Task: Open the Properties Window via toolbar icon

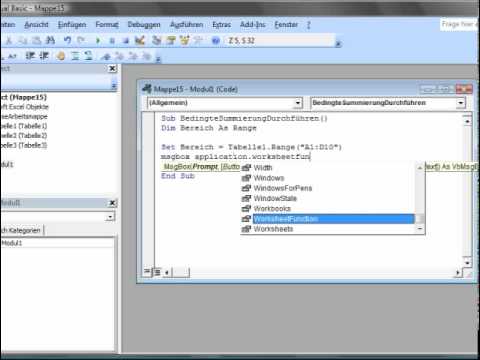Action: click(x=171, y=41)
